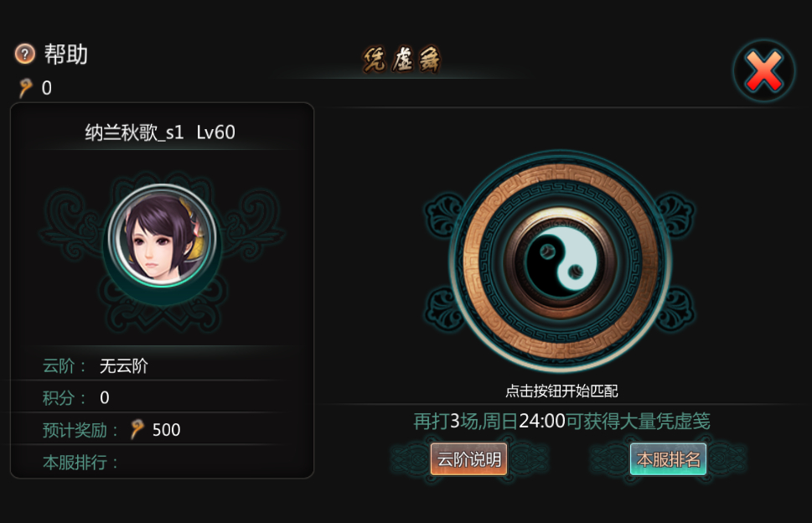Click the 帮助 help label
The image size is (812, 523).
tap(65, 54)
